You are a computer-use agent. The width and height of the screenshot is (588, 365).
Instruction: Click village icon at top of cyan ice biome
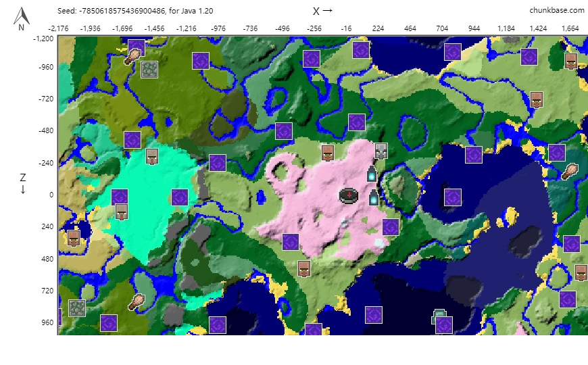pos(152,156)
